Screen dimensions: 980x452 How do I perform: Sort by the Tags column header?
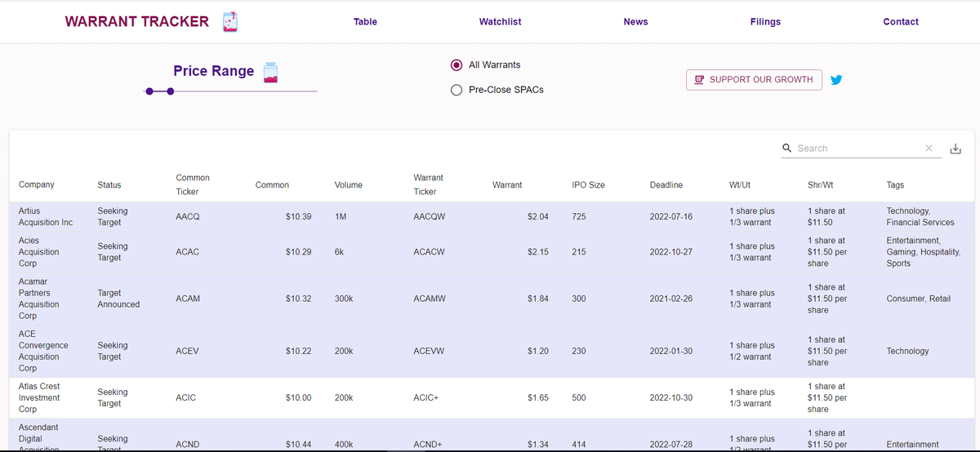point(895,185)
